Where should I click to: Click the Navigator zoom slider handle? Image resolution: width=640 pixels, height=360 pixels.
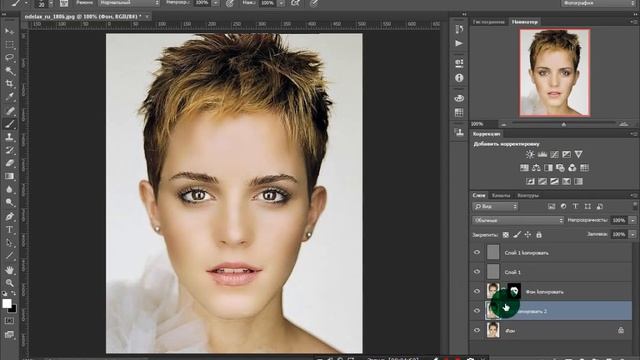[x=564, y=124]
